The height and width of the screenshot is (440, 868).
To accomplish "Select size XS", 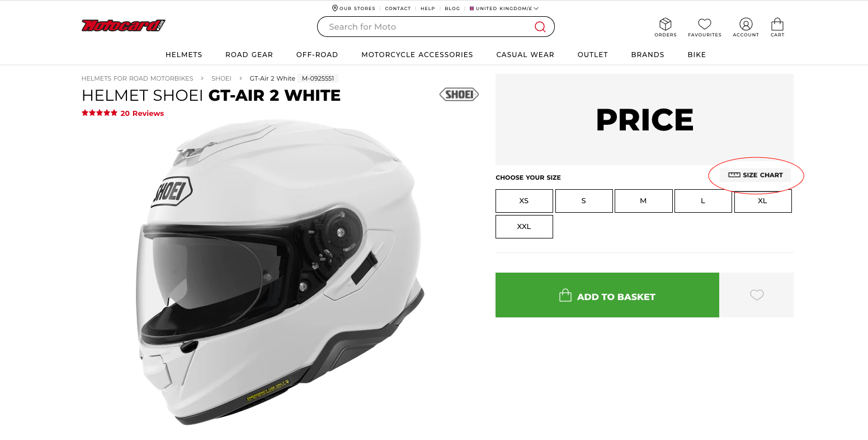I will click(524, 201).
